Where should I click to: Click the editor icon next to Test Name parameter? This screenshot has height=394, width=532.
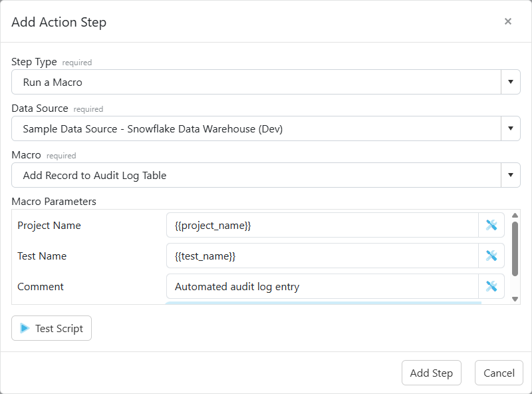[x=491, y=256]
